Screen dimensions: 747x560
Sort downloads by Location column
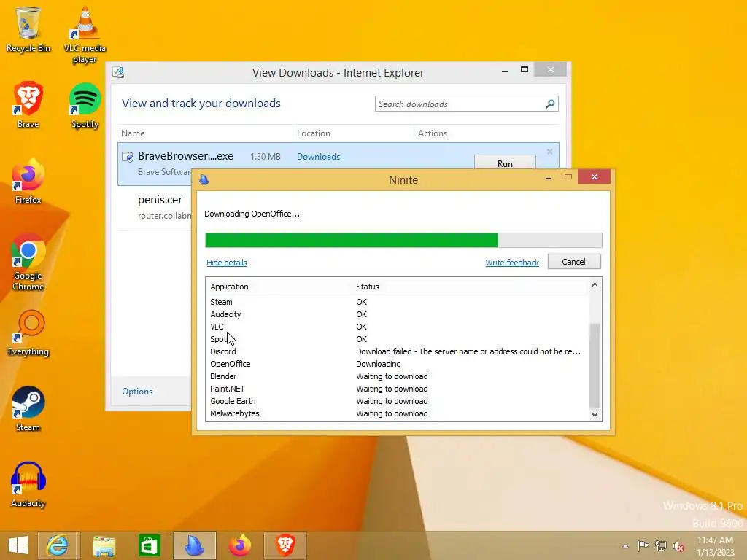click(352, 133)
